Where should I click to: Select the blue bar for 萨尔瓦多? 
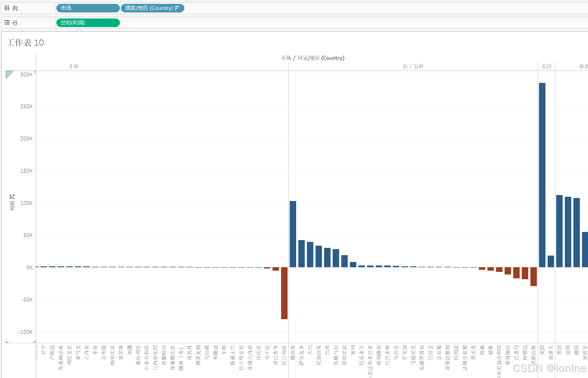pyautogui.click(x=301, y=253)
